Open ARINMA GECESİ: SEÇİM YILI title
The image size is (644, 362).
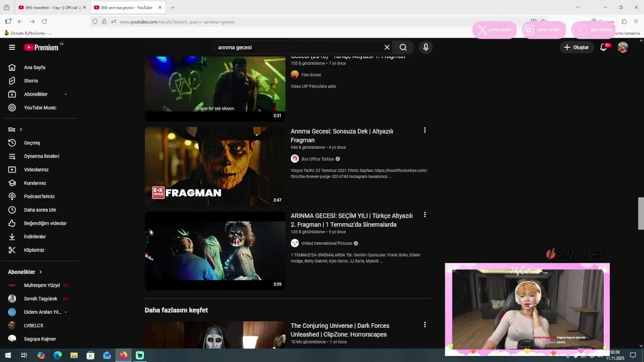point(352,220)
